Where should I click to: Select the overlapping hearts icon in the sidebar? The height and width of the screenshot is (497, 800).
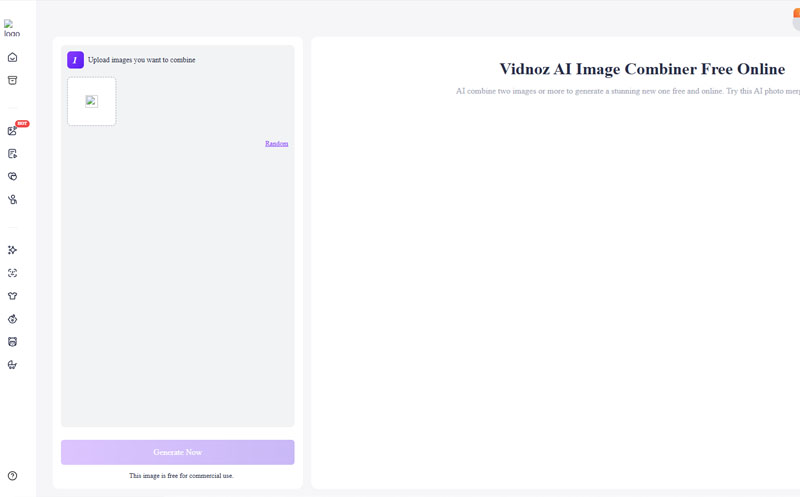coord(13,177)
